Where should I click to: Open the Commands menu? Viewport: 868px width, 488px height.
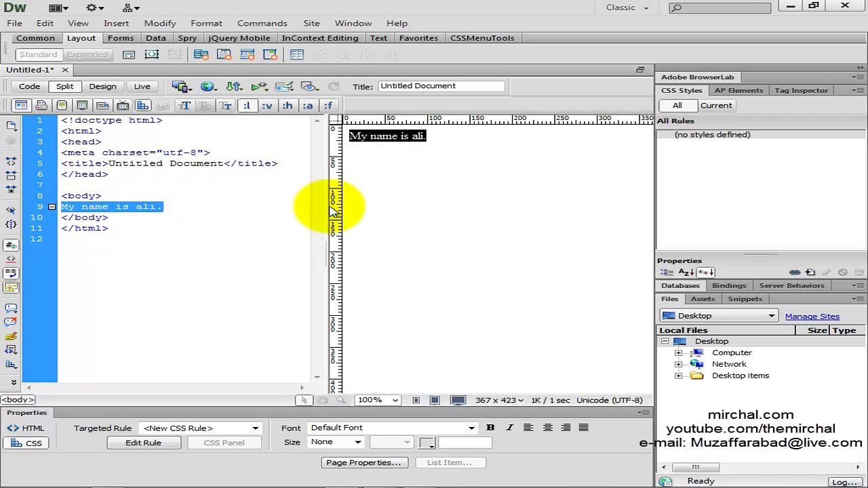pos(262,23)
